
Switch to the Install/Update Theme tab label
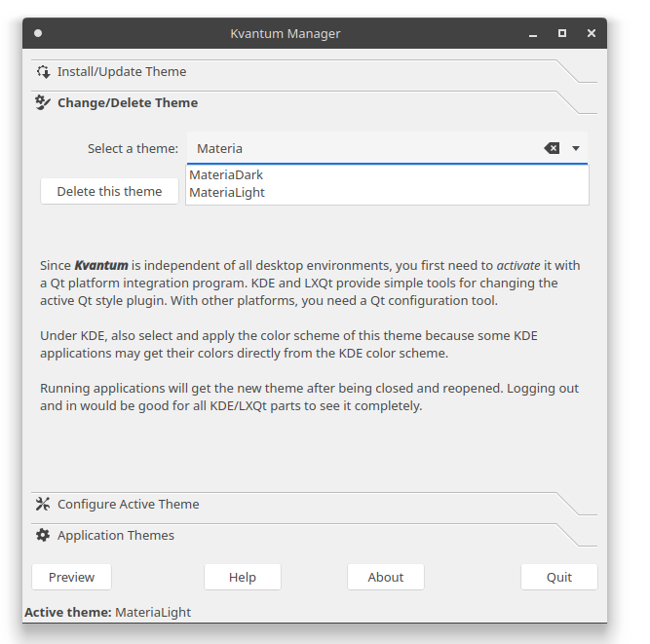pyautogui.click(x=122, y=72)
